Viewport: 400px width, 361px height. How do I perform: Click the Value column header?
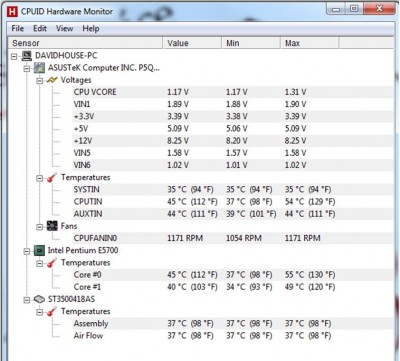[192, 43]
